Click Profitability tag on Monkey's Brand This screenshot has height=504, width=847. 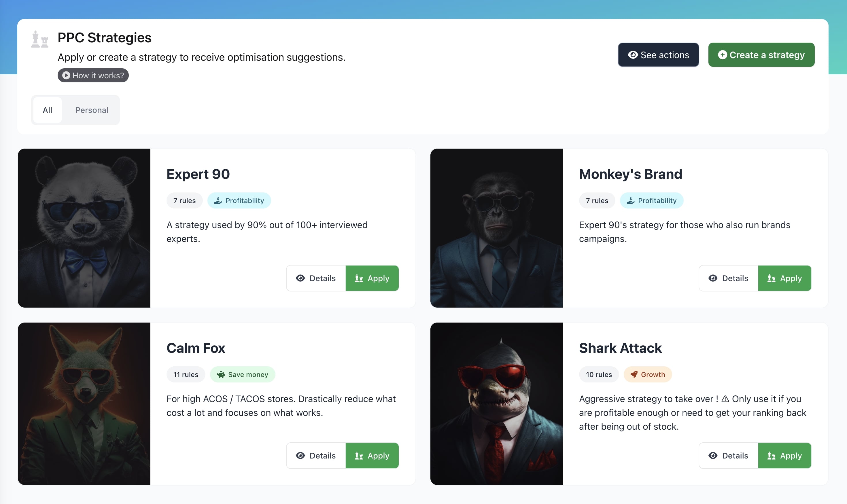pyautogui.click(x=651, y=200)
